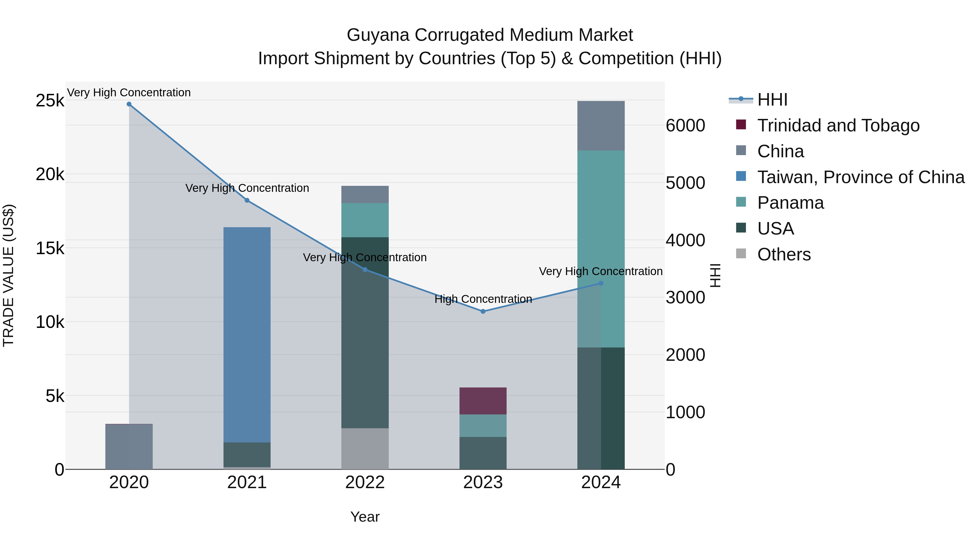Select the 2024 China bar segment
The height and width of the screenshot is (551, 980).
(x=601, y=125)
